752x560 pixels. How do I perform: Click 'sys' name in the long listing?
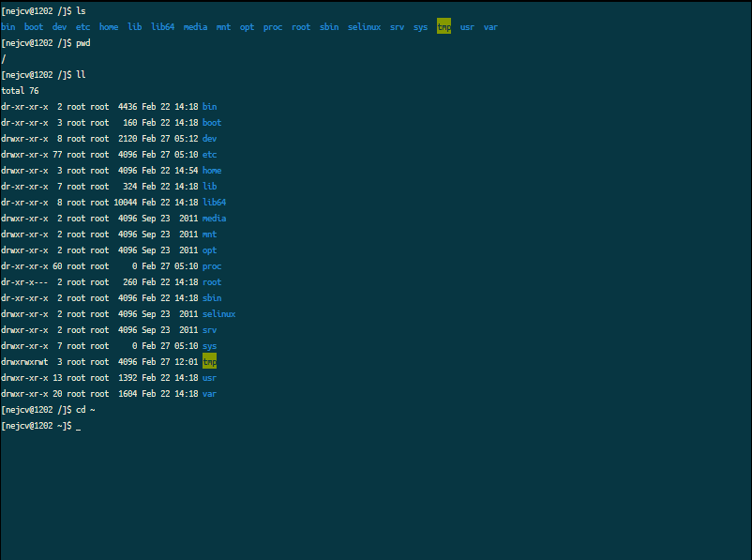[210, 346]
